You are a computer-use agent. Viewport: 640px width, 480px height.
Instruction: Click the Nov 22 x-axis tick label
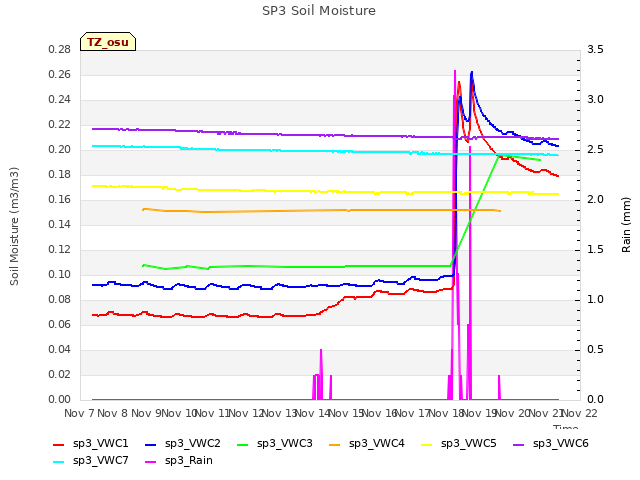(580, 413)
